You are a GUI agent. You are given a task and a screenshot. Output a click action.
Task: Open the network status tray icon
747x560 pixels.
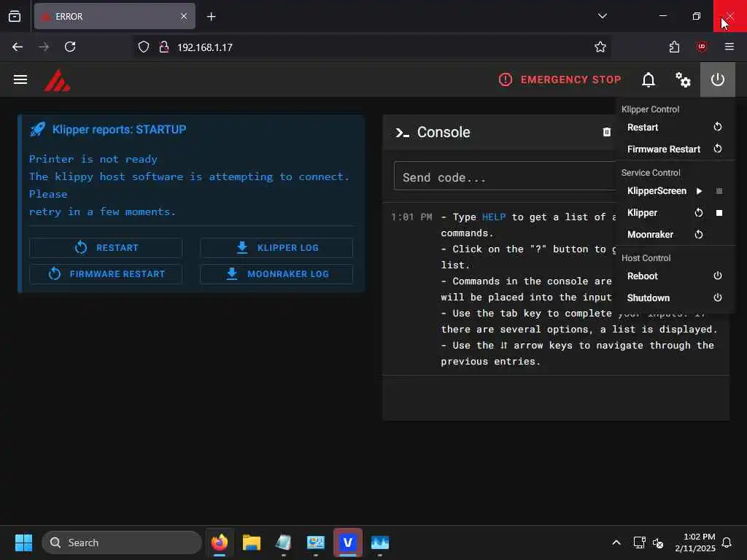[639, 542]
